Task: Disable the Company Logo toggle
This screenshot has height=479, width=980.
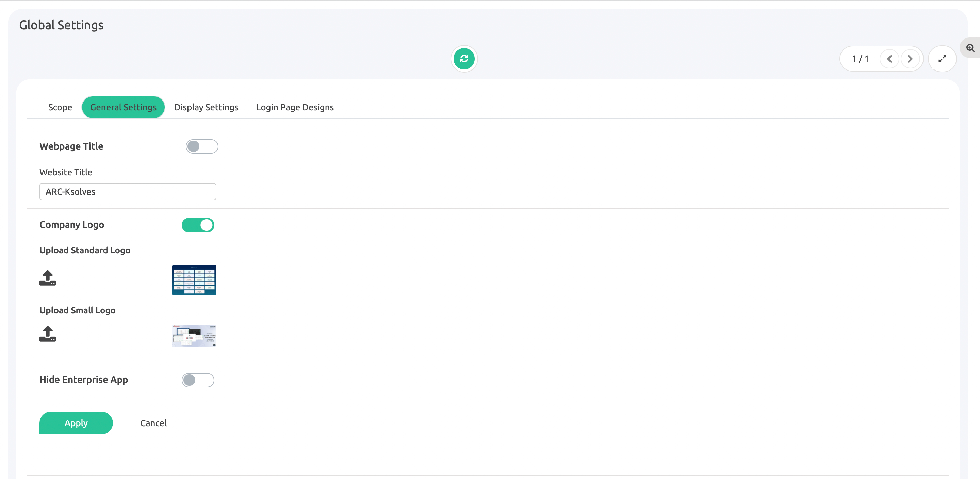Action: tap(198, 225)
